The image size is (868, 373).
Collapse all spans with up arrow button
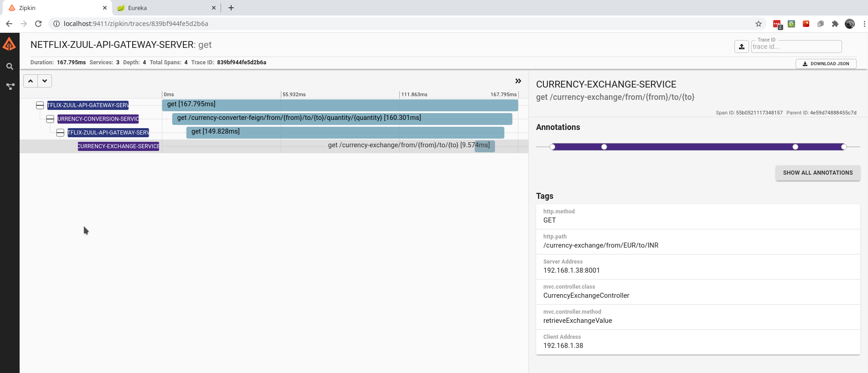click(31, 81)
